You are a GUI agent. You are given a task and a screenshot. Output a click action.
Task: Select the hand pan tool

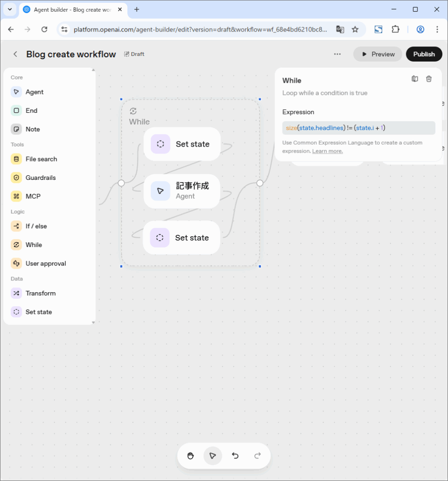(190, 456)
